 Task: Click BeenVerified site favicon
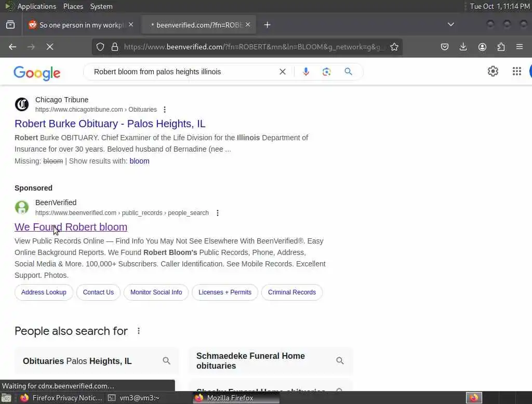point(22,207)
